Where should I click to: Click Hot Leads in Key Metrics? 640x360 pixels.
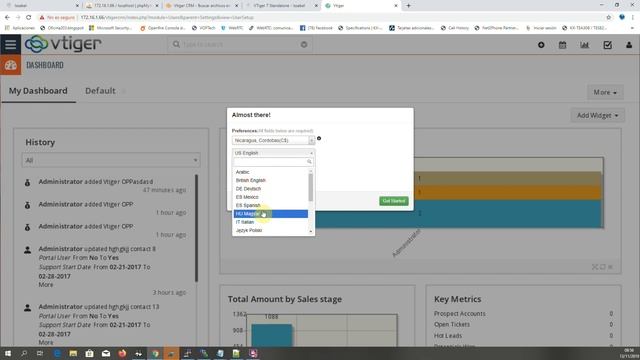tap(448, 336)
